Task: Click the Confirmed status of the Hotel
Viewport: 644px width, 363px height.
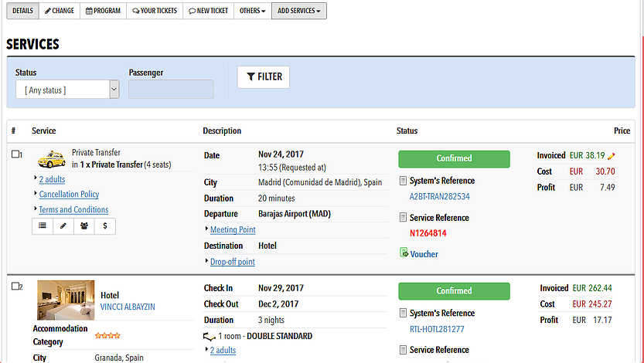Action: 455,291
